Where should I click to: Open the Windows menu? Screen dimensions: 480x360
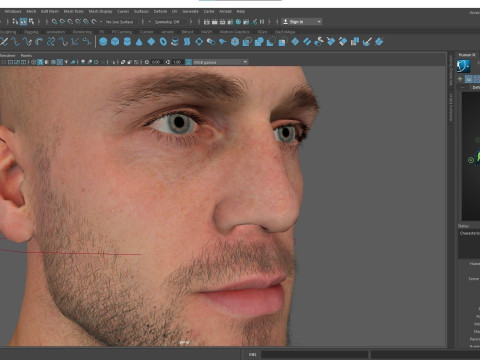click(x=13, y=11)
